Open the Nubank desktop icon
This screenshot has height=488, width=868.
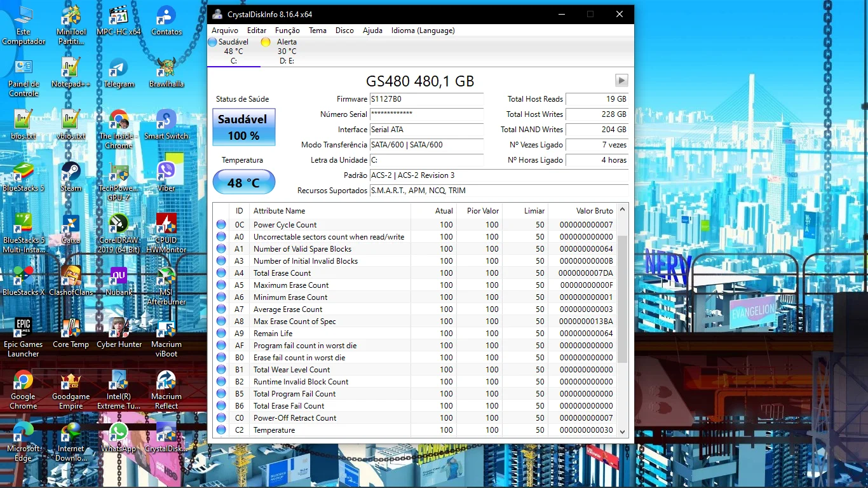pyautogui.click(x=119, y=281)
